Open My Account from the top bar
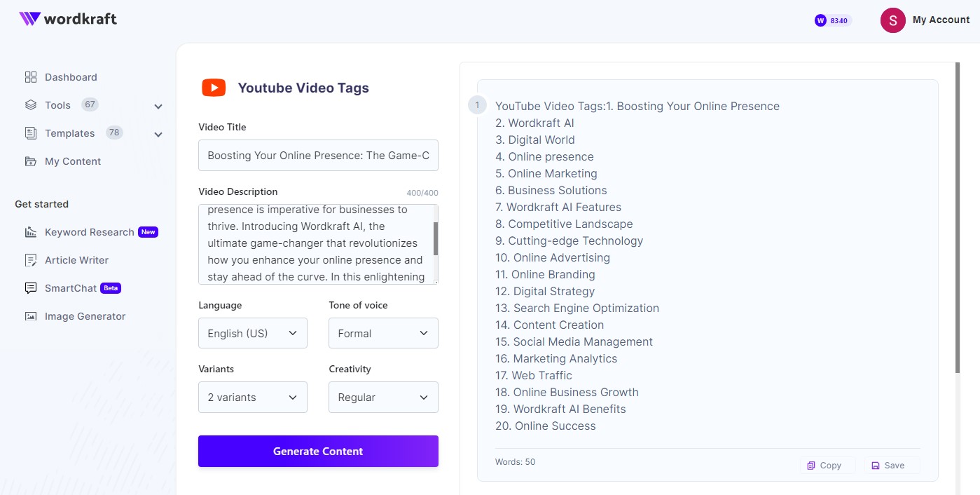Image resolution: width=980 pixels, height=495 pixels. [x=926, y=20]
